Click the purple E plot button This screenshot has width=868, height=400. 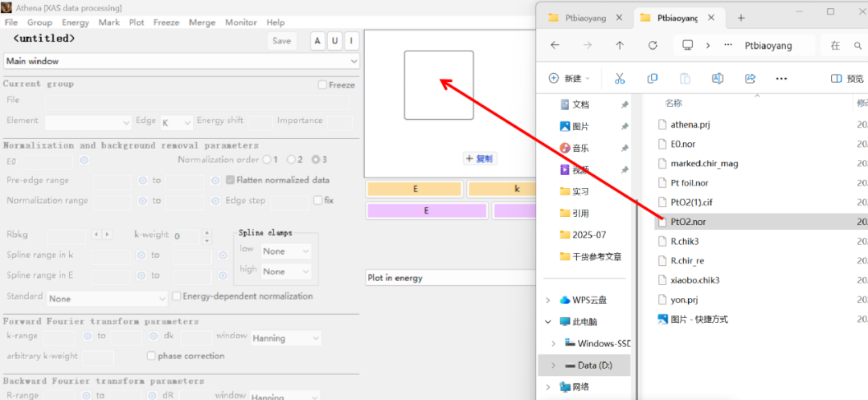pos(426,210)
